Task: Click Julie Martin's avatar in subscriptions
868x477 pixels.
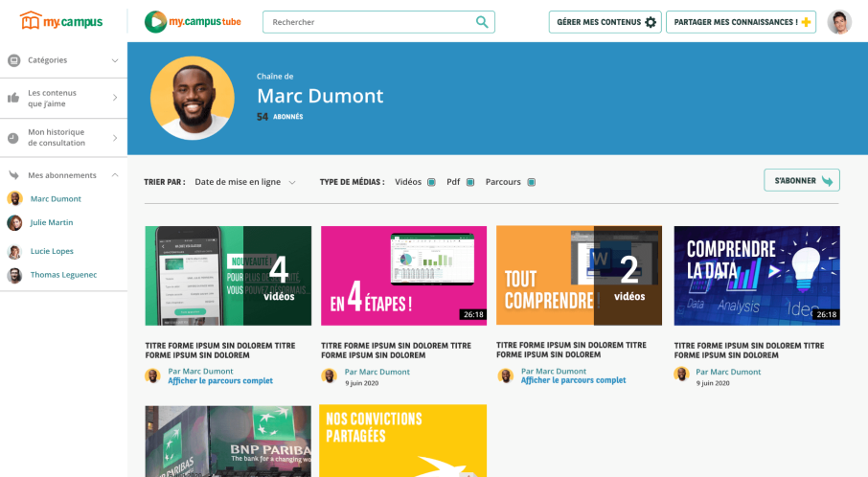Action: (x=14, y=222)
